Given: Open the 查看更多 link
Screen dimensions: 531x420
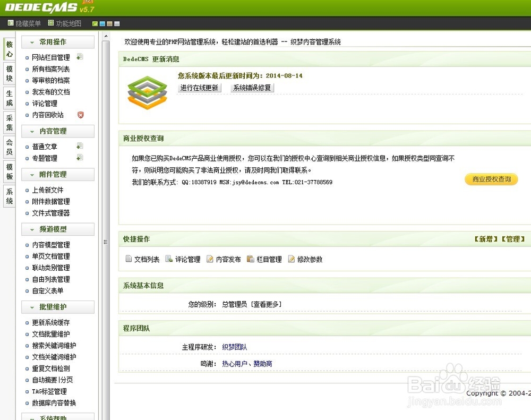Looking at the screenshot, I should (266, 304).
